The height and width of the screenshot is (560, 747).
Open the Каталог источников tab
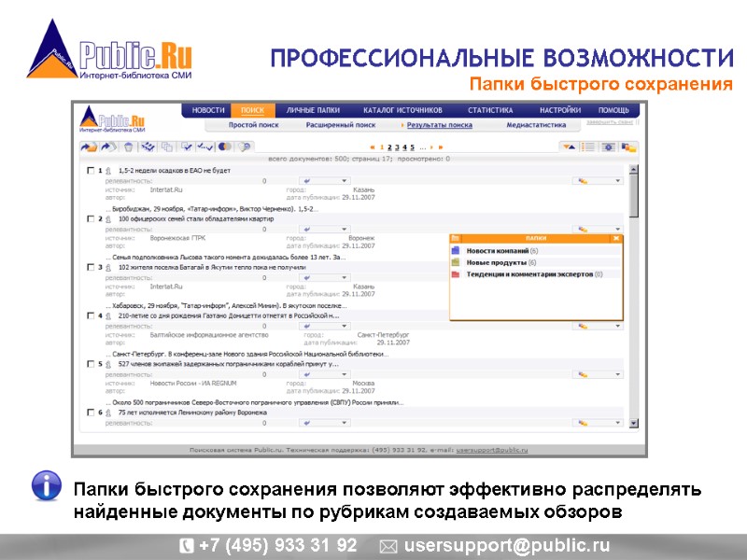pyautogui.click(x=402, y=110)
